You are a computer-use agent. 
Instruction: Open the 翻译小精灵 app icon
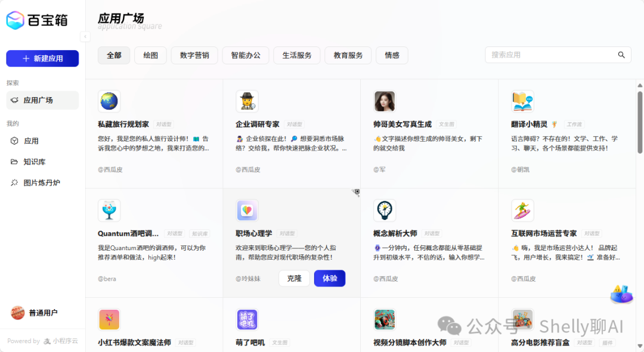pos(522,101)
